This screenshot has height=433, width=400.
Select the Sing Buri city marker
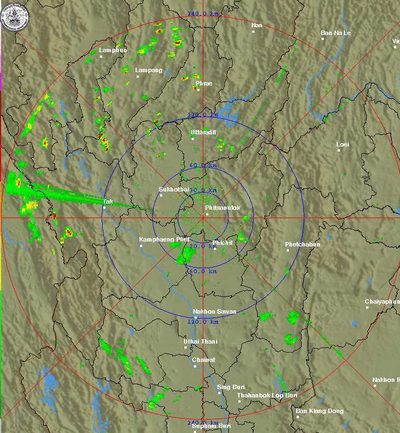pyautogui.click(x=220, y=393)
